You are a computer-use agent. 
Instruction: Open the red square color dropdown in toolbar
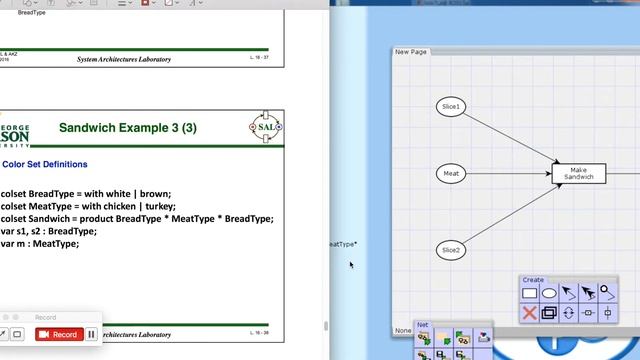149,3
